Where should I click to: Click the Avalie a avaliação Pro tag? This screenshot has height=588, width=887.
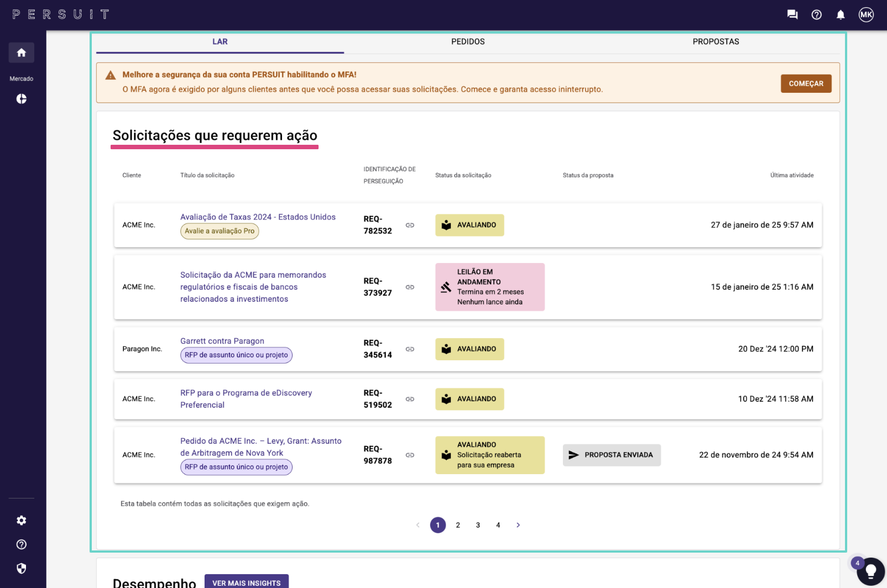220,231
